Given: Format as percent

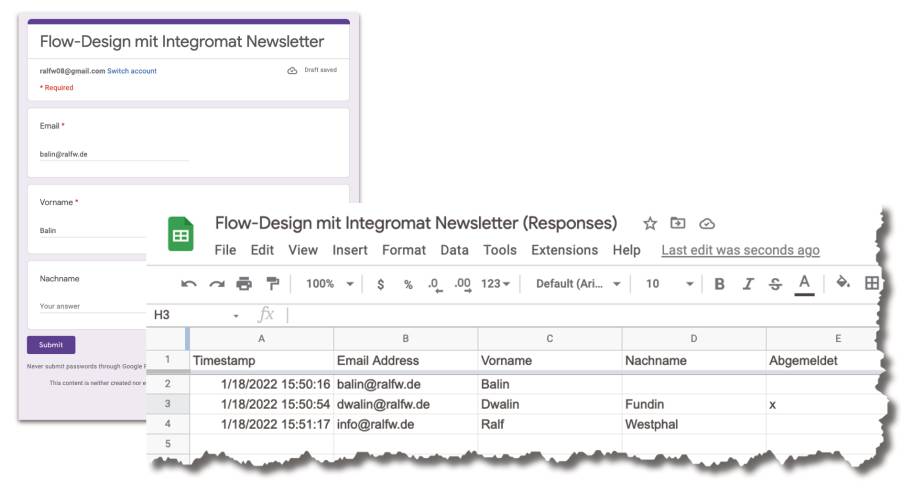Looking at the screenshot, I should pyautogui.click(x=408, y=284).
